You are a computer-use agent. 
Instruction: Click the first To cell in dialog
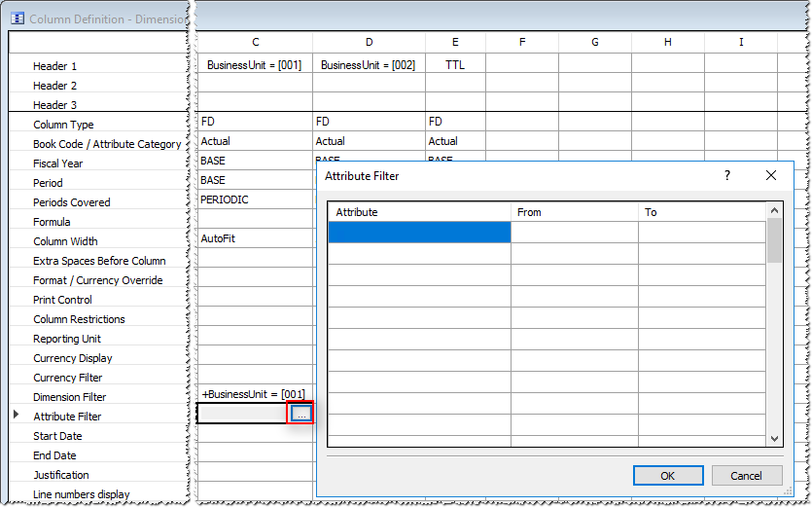tap(701, 232)
